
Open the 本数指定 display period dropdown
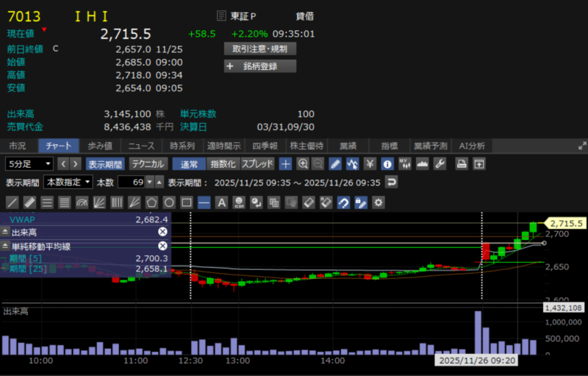pos(68,182)
